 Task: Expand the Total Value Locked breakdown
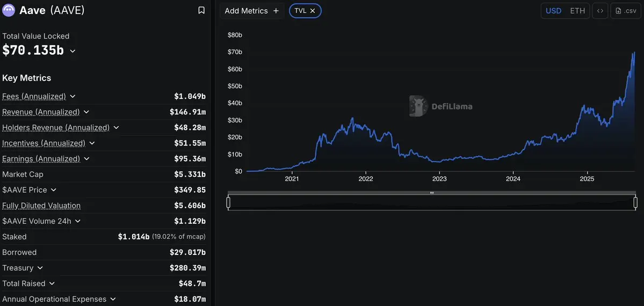coord(73,51)
